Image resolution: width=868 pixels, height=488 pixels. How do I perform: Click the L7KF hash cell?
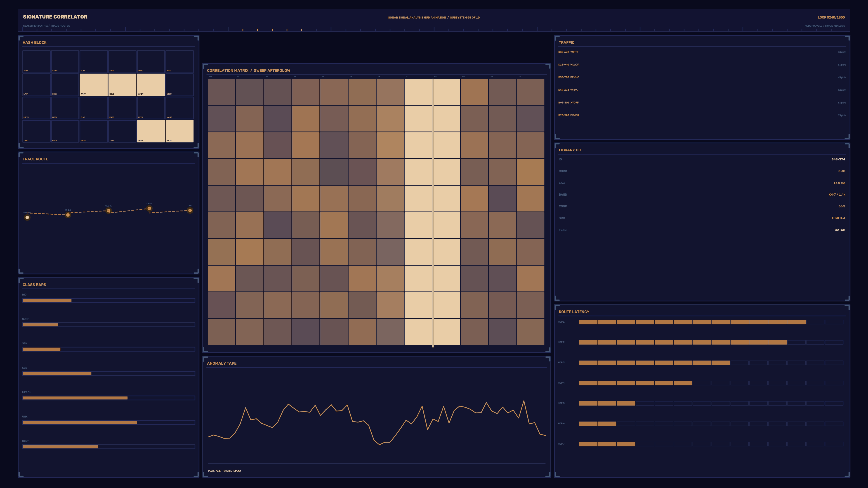click(x=36, y=85)
